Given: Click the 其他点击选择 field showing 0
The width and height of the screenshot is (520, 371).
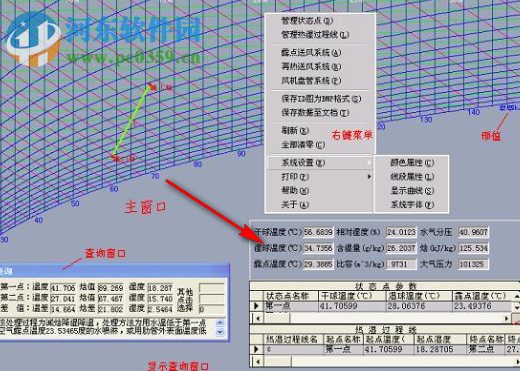Looking at the screenshot, I should (212, 309).
